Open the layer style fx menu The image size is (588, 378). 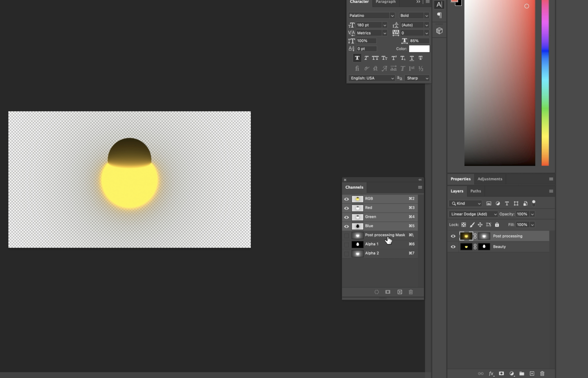click(x=491, y=373)
